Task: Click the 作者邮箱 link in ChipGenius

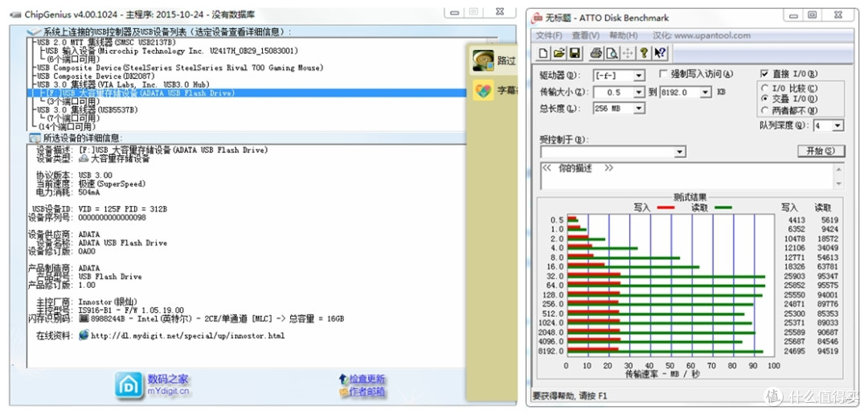Action: (366, 392)
